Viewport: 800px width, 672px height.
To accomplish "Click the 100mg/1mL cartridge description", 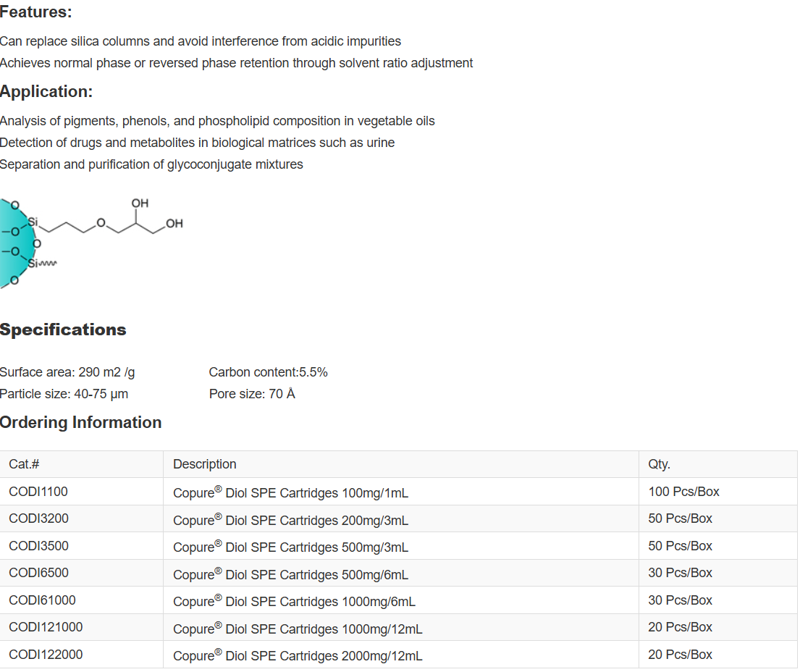I will pyautogui.click(x=290, y=493).
